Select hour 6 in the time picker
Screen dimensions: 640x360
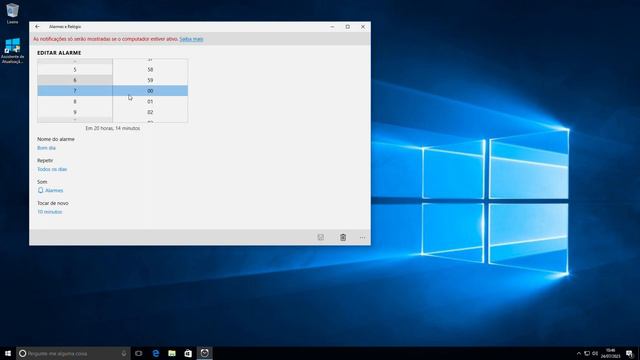pos(75,80)
